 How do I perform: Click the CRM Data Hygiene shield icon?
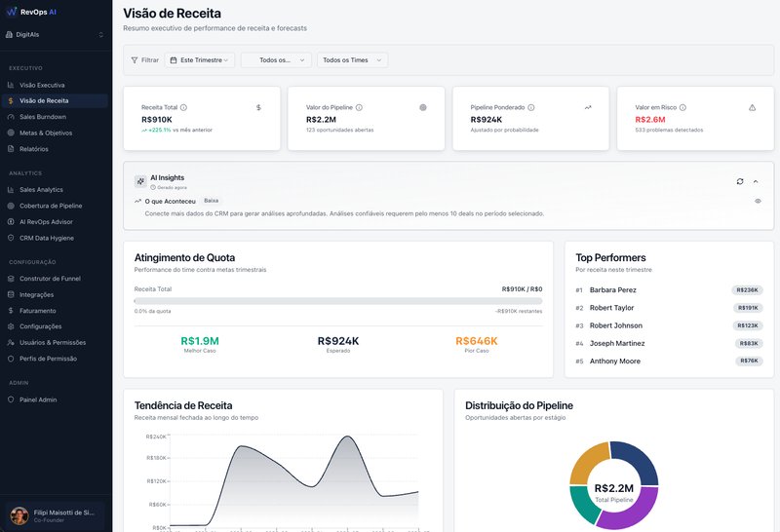11,238
